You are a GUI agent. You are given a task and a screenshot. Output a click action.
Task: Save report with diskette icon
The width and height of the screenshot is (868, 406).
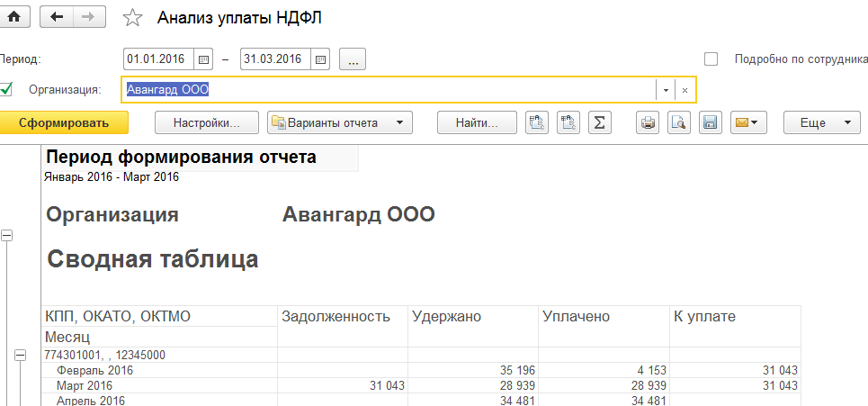point(711,122)
